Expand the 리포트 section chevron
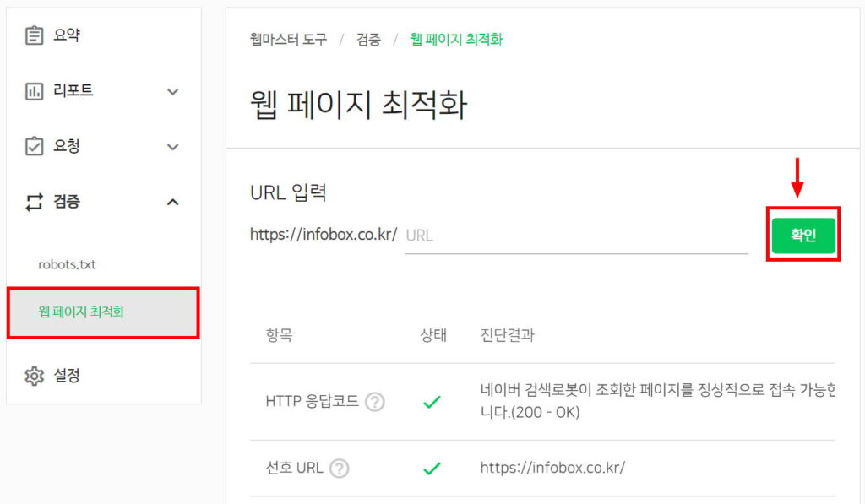Viewport: 865px width, 504px height. point(172,90)
